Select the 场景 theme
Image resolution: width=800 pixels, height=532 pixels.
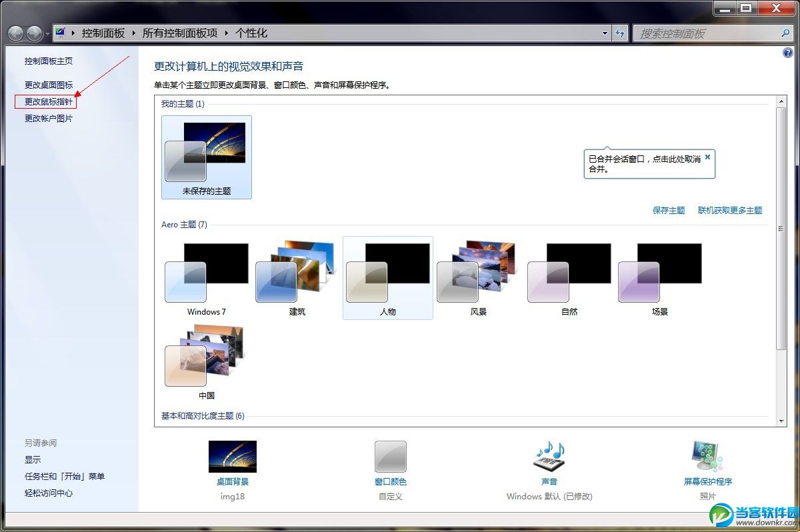pos(660,278)
